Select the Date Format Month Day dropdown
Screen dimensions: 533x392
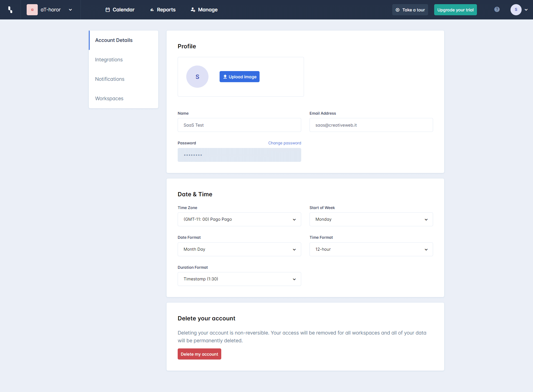click(239, 249)
